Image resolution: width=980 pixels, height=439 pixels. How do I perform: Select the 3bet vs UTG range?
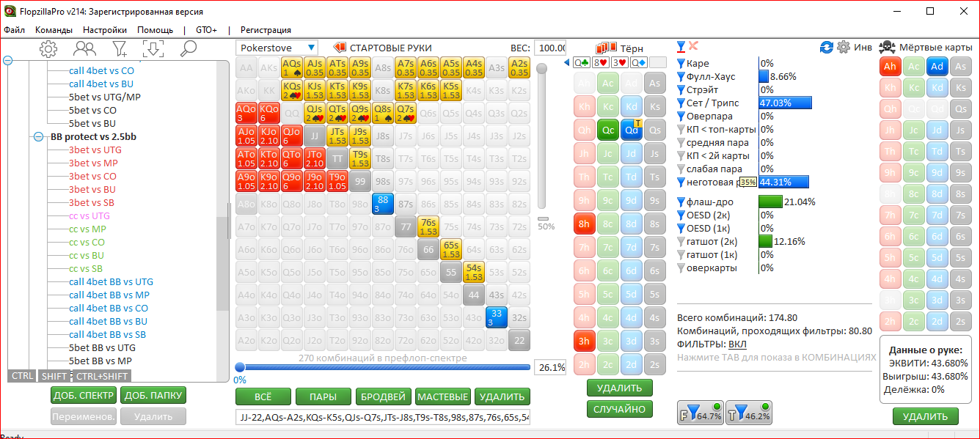[x=95, y=150]
